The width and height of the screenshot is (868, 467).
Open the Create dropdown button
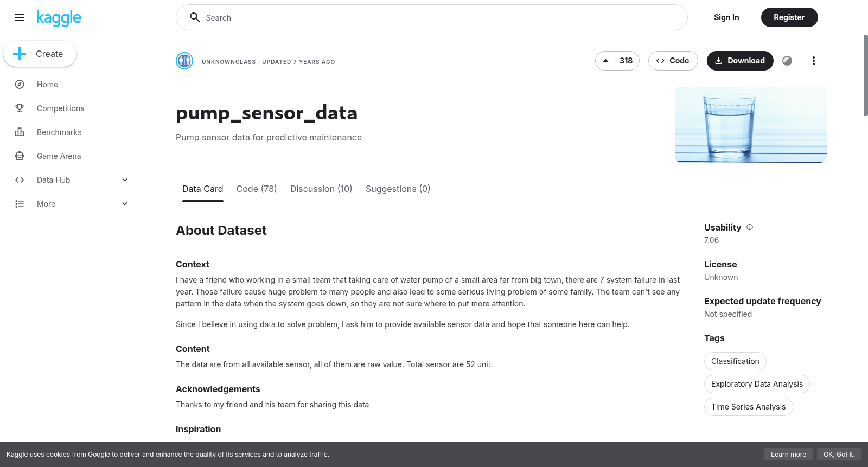pos(40,54)
